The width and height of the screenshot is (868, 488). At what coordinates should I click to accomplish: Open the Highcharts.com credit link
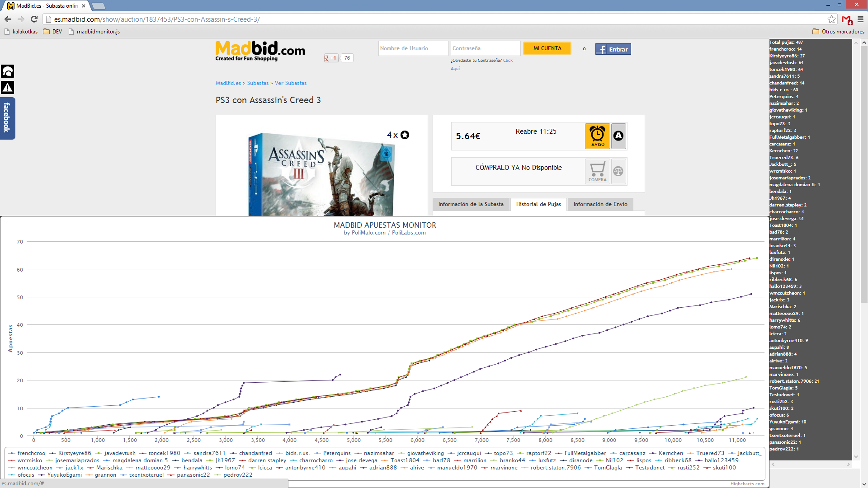pos(747,483)
